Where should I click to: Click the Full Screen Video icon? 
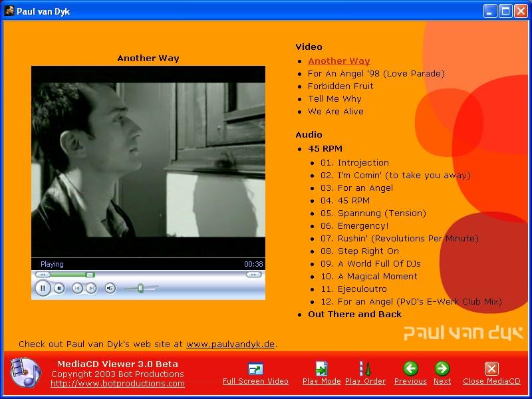tap(255, 369)
